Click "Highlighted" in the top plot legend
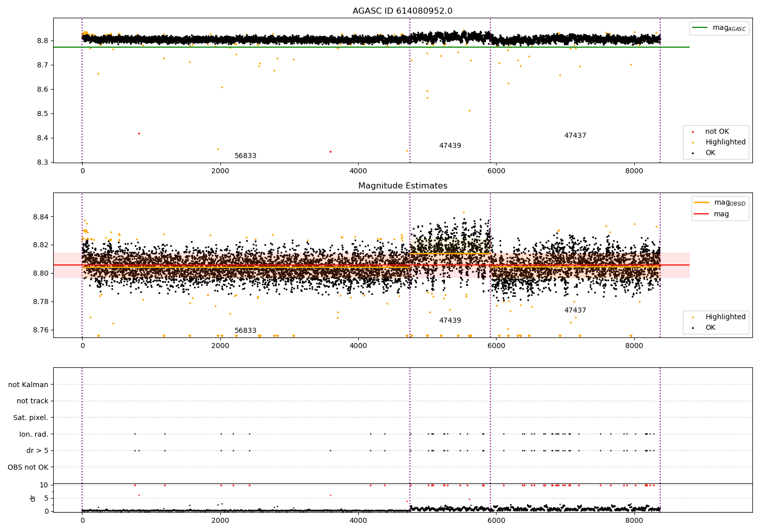This screenshot has height=532, width=760. point(725,142)
